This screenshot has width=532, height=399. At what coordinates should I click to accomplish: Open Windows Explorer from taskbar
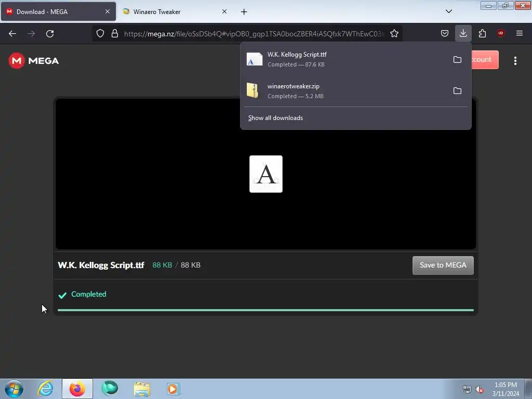click(142, 389)
